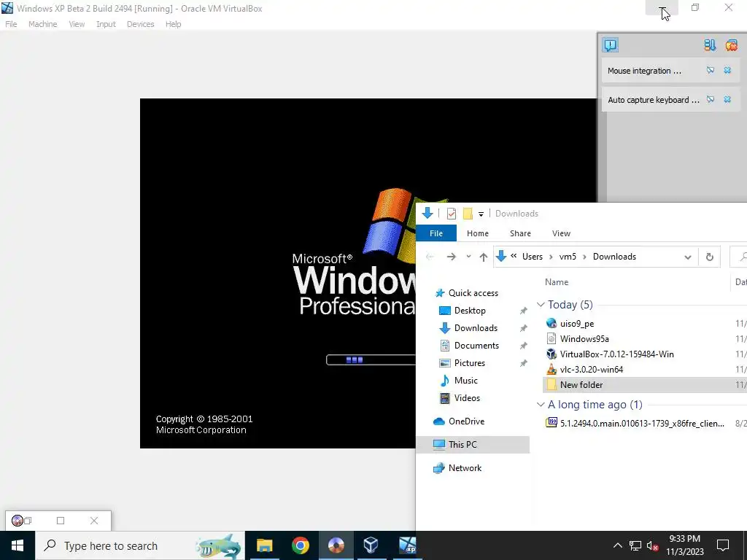The image size is (747, 560).
Task: Click the Explorer Properties quick access icon
Action: (x=451, y=214)
